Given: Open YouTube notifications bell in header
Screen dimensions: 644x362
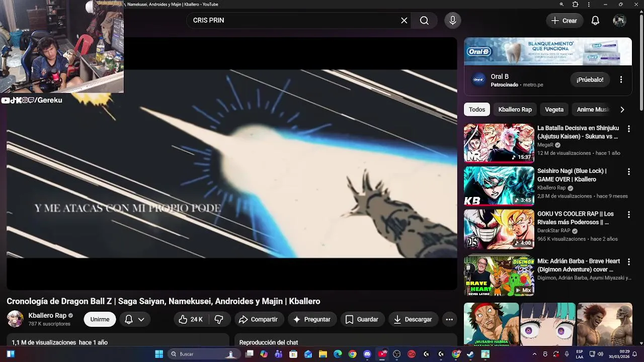Looking at the screenshot, I should [595, 21].
